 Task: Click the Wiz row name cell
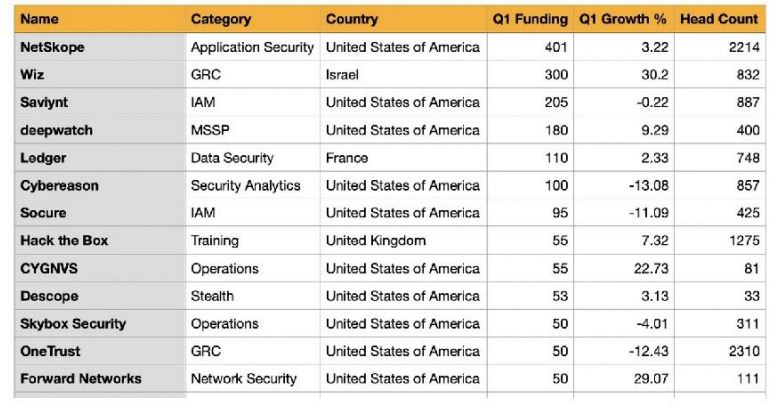tap(100, 75)
